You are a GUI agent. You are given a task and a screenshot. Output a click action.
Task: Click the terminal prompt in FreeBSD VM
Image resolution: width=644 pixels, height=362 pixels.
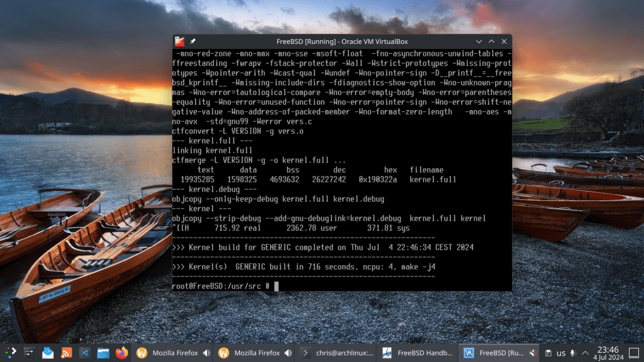(276, 287)
